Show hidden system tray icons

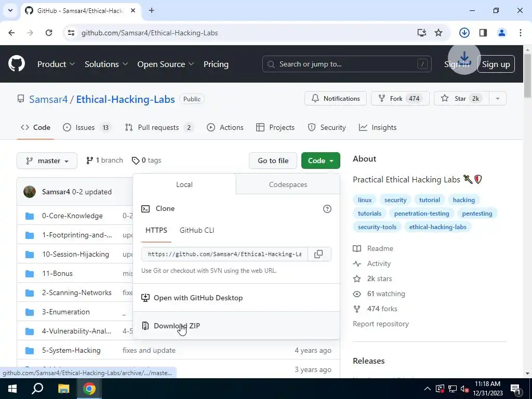point(428,389)
